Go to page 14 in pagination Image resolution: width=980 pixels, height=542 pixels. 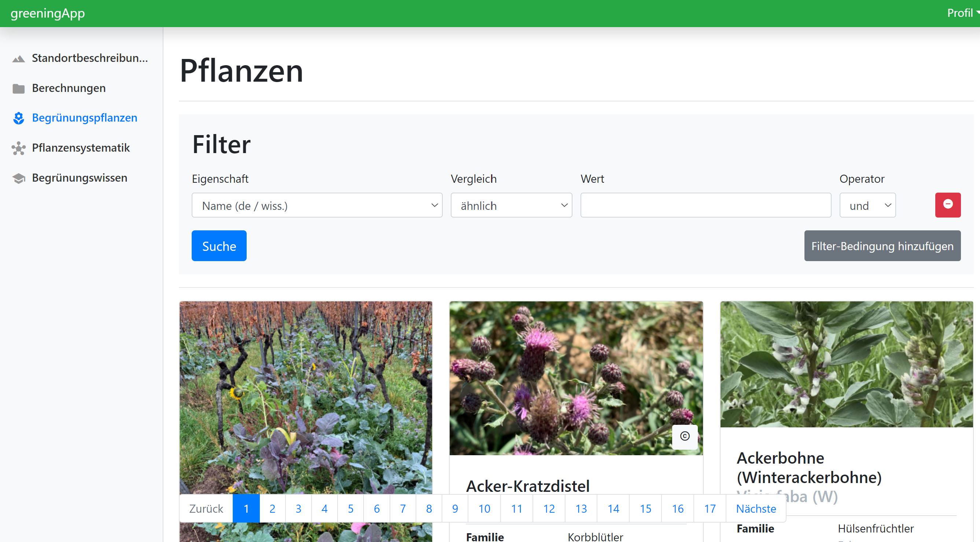613,509
